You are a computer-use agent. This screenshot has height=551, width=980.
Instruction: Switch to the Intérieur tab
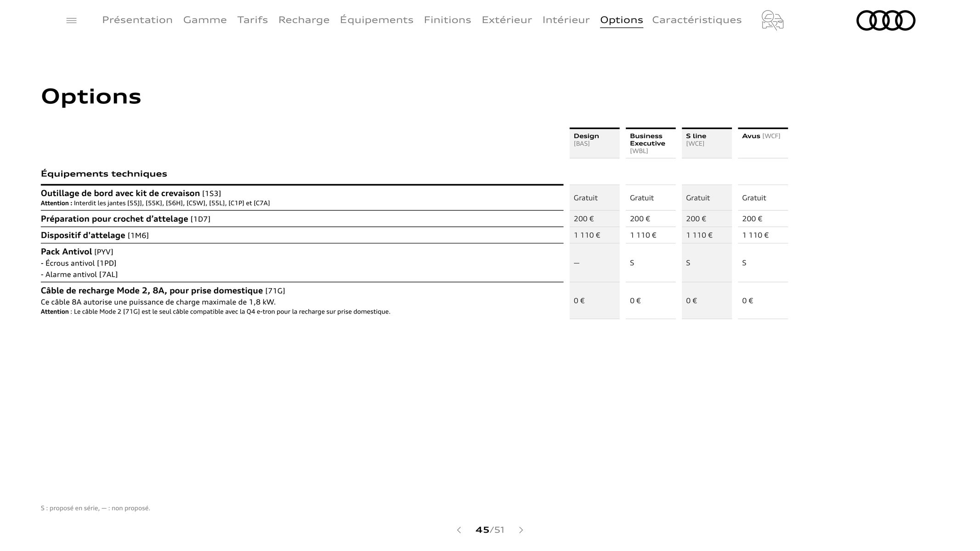tap(566, 20)
